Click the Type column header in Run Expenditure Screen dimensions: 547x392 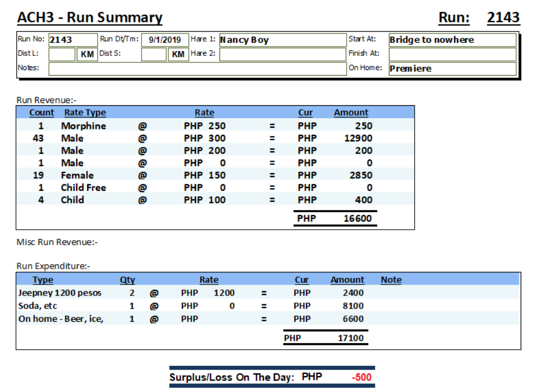click(x=43, y=280)
